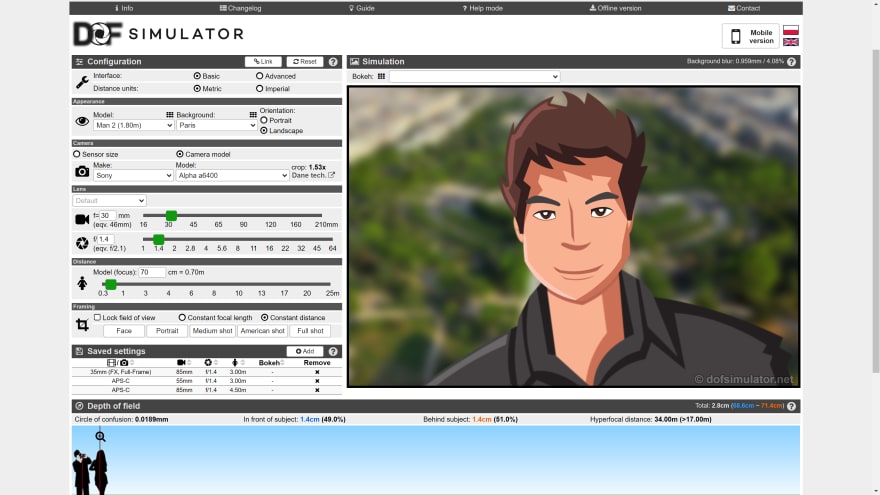Choose Landscape orientation

click(264, 130)
